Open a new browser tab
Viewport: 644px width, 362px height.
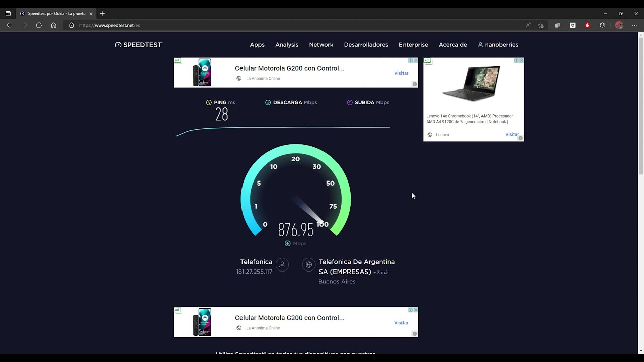pos(102,13)
